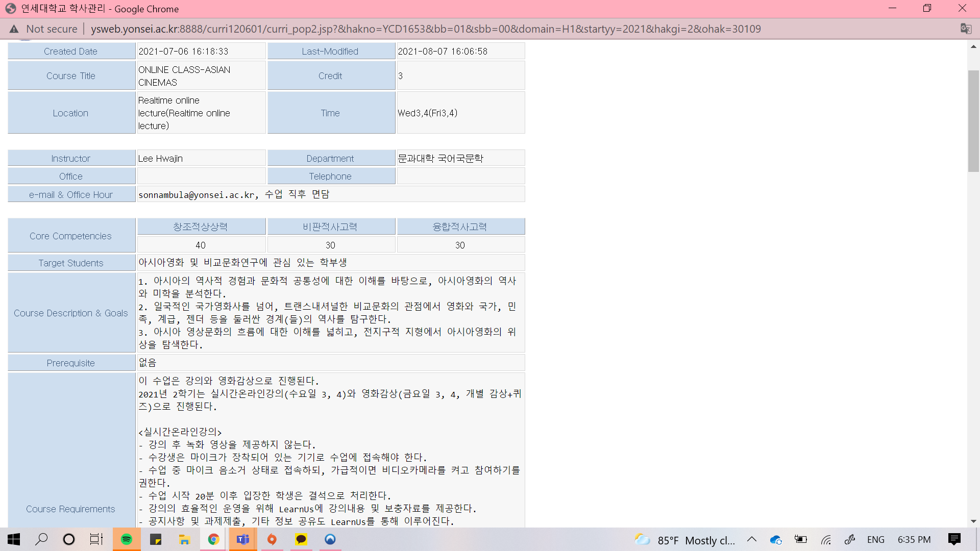Switch to Google Chrome taskbar icon

pos(213,539)
